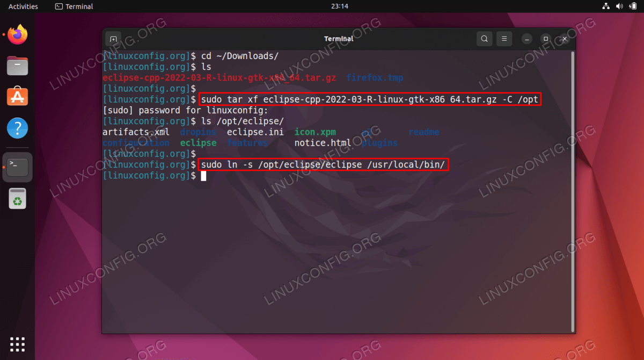Show Applications grid in the dock
This screenshot has width=644, height=360.
pos(18,344)
